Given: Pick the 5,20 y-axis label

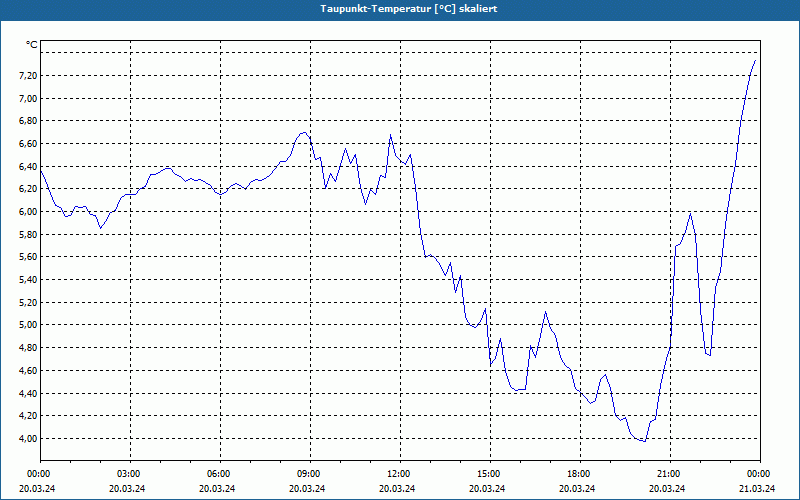Looking at the screenshot, I should pos(29,302).
